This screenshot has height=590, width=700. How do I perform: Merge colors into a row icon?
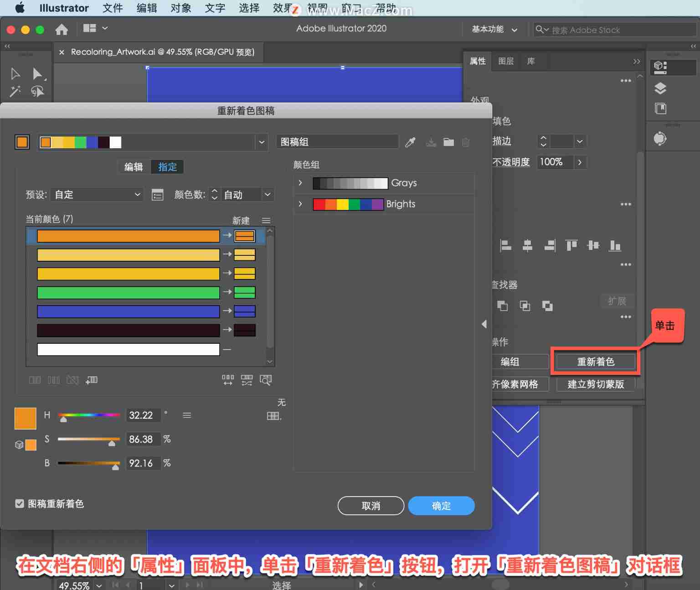coord(35,380)
